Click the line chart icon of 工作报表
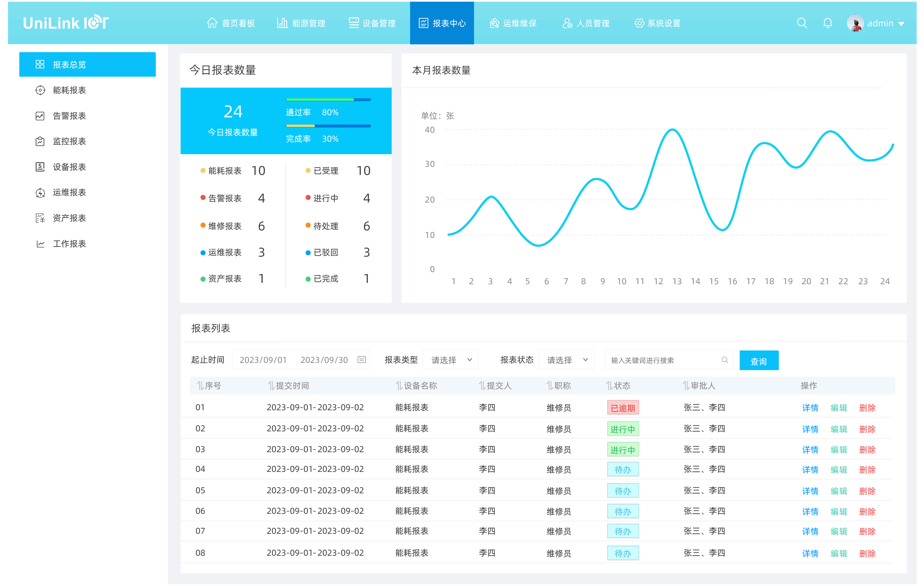The height and width of the screenshot is (586, 924). click(40, 244)
